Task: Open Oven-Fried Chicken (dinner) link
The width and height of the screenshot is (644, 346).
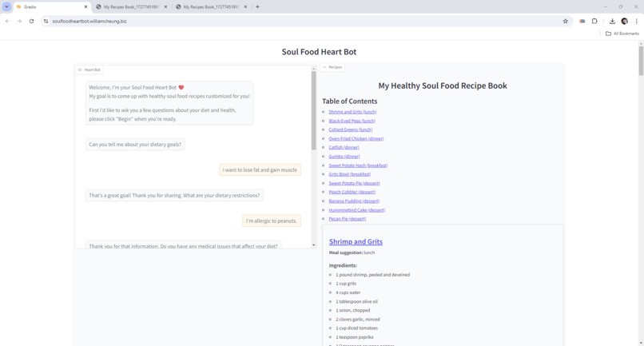Action: click(356, 138)
